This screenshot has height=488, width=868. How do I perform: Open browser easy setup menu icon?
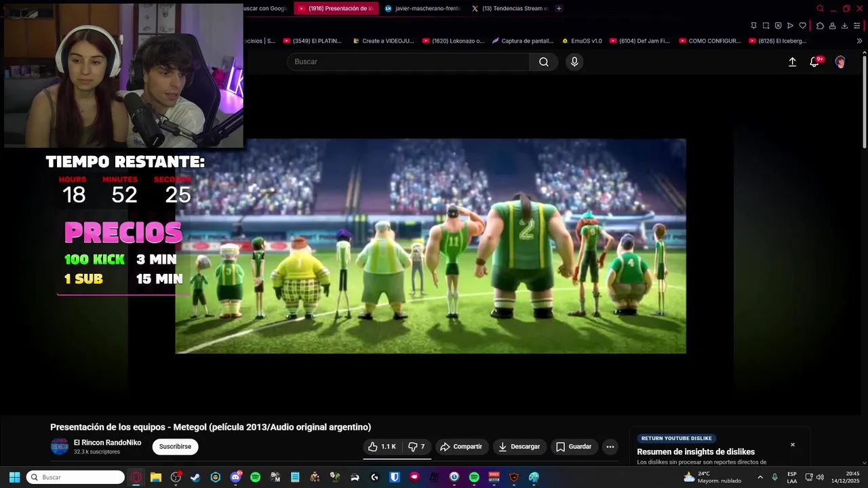(857, 26)
